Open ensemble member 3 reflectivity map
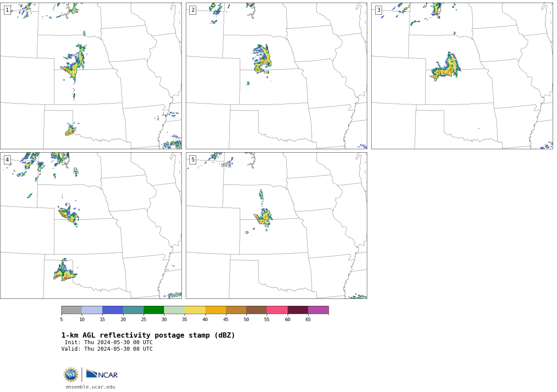 point(462,76)
